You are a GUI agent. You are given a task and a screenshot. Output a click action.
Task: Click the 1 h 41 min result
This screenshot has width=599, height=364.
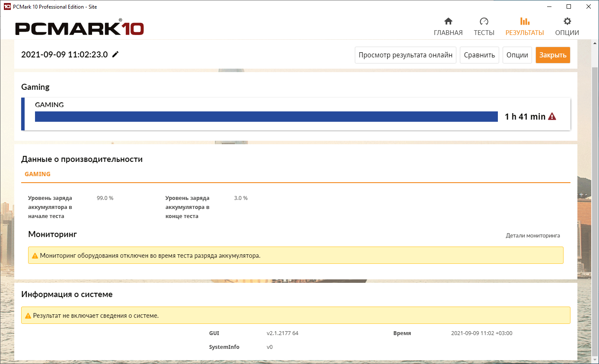click(x=525, y=117)
